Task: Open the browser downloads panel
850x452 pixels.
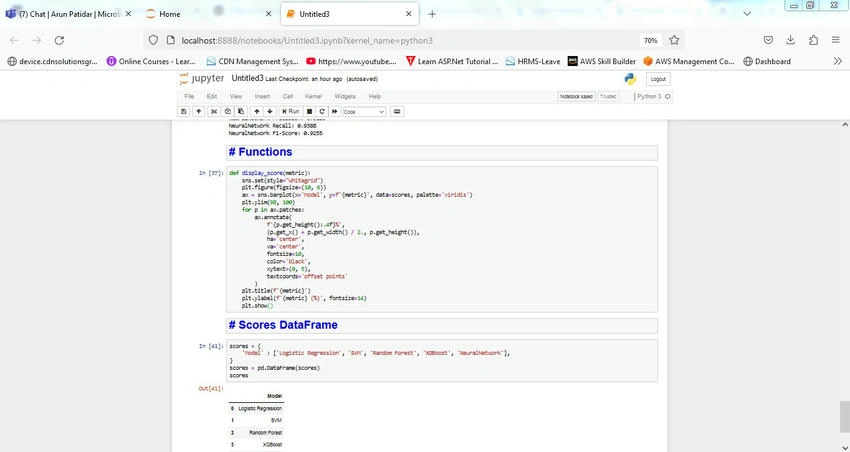Action: pyautogui.click(x=790, y=40)
